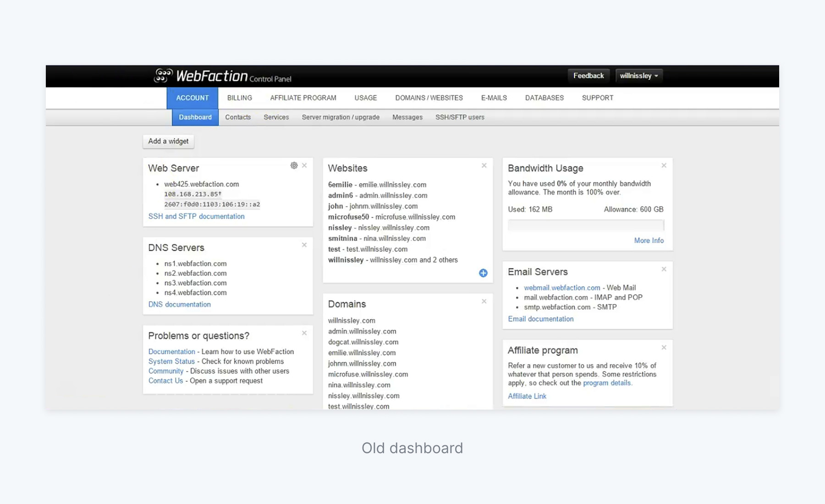
Task: Go to the Services sub-tab
Action: [276, 117]
